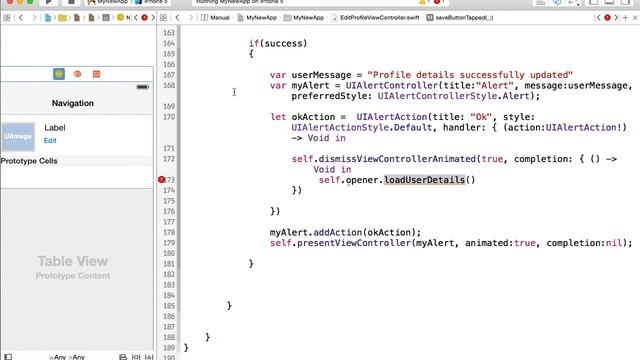Select the UIImage view in prototype cell
This screenshot has height=360, width=640.
(18, 136)
